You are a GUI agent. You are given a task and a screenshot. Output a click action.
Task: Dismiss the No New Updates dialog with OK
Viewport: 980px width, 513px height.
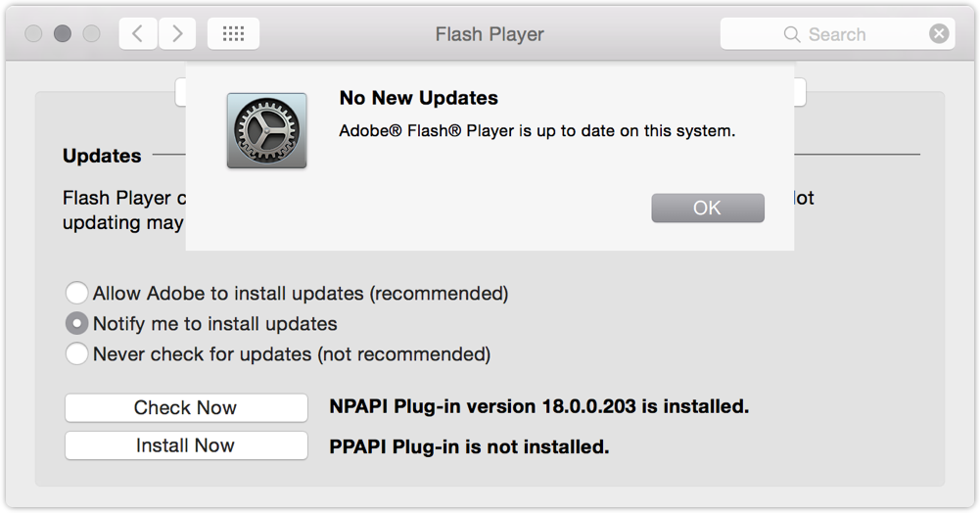point(708,209)
